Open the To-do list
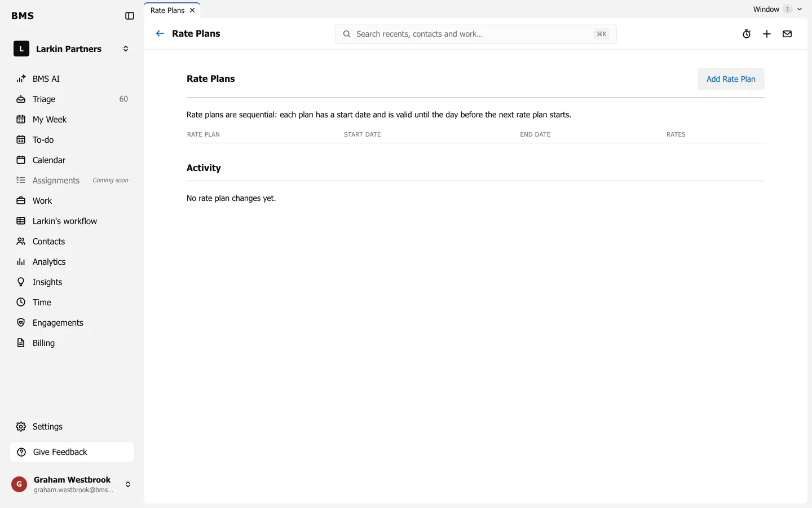The height and width of the screenshot is (508, 812). tap(72, 139)
